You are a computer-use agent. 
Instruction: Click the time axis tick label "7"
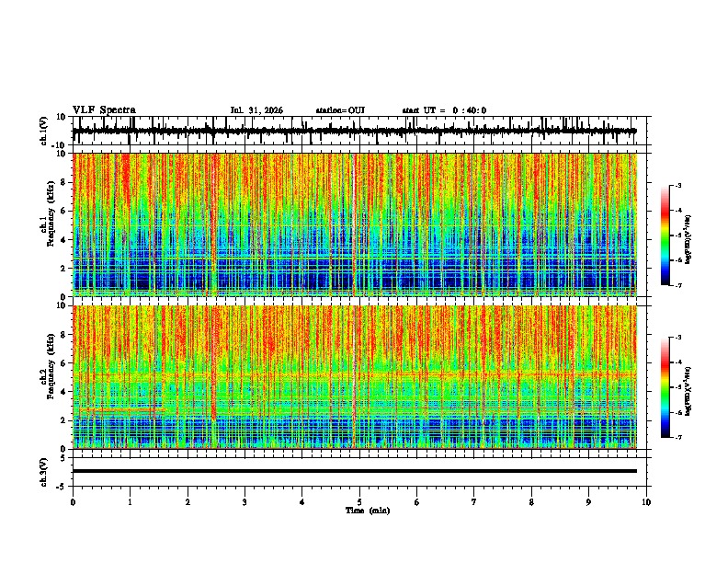tap(474, 502)
